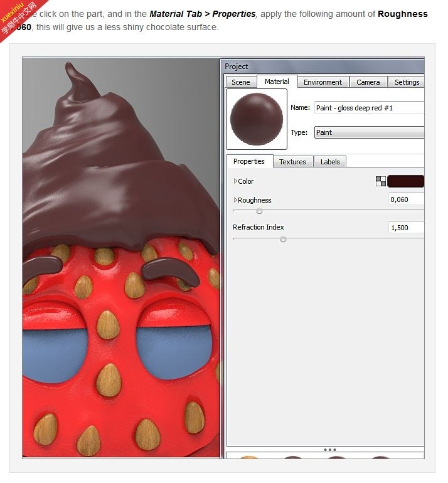Click the color texture checker icon

[380, 181]
